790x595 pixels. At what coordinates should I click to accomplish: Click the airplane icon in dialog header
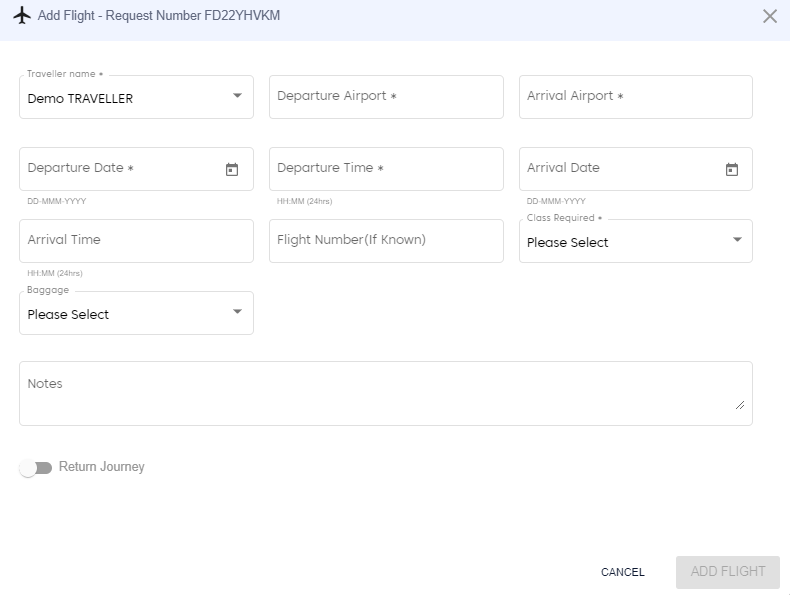point(21,16)
